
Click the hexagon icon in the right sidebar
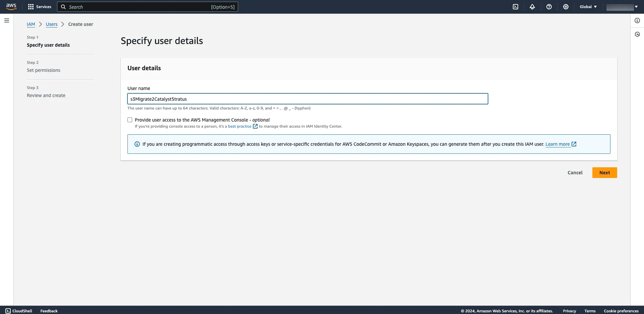[637, 34]
